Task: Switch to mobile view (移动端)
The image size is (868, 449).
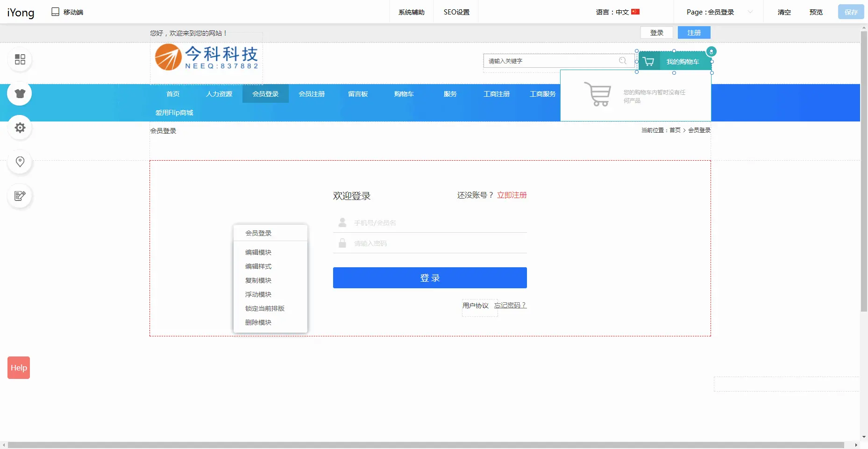Action: (x=67, y=12)
